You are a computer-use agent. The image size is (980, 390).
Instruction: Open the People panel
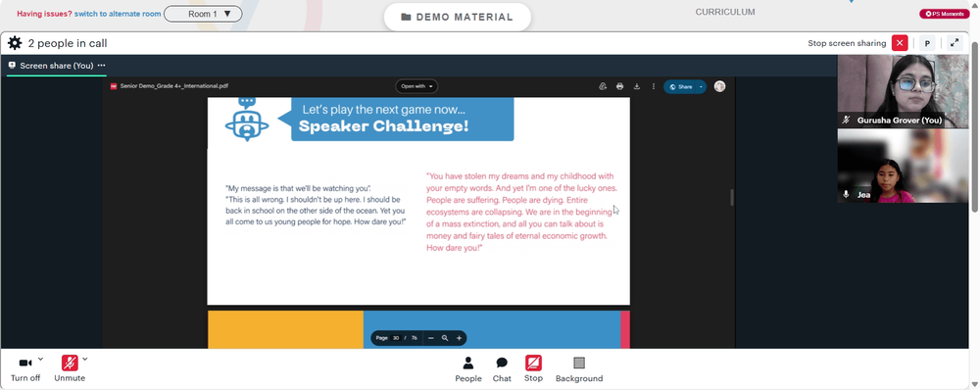(x=468, y=368)
